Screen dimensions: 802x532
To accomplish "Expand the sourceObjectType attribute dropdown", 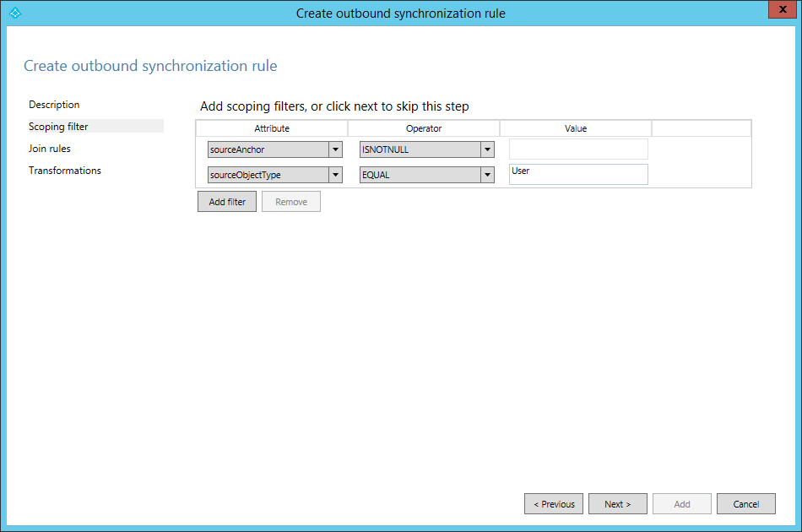I will (335, 175).
